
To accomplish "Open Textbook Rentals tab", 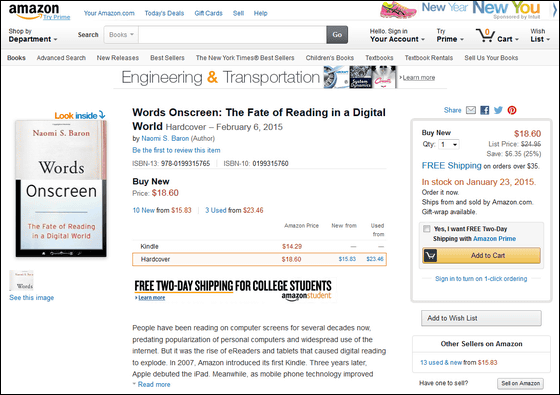I will tap(429, 58).
